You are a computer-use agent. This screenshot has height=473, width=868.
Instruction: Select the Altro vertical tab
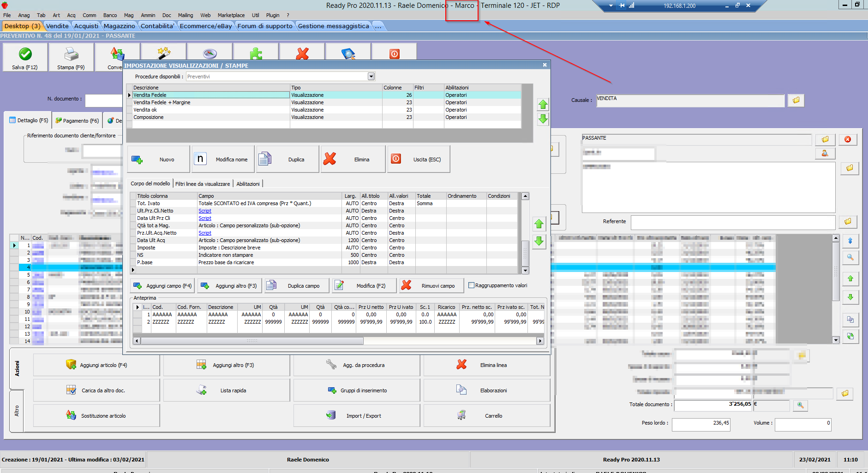pyautogui.click(x=17, y=411)
